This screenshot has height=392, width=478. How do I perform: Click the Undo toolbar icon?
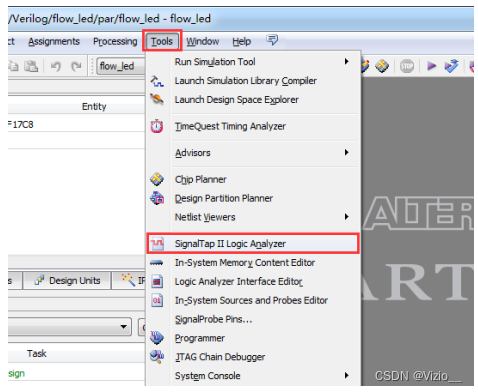tap(56, 66)
